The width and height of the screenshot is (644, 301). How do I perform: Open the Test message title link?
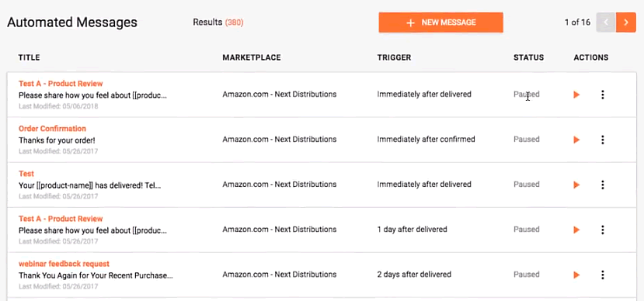pyautogui.click(x=26, y=174)
